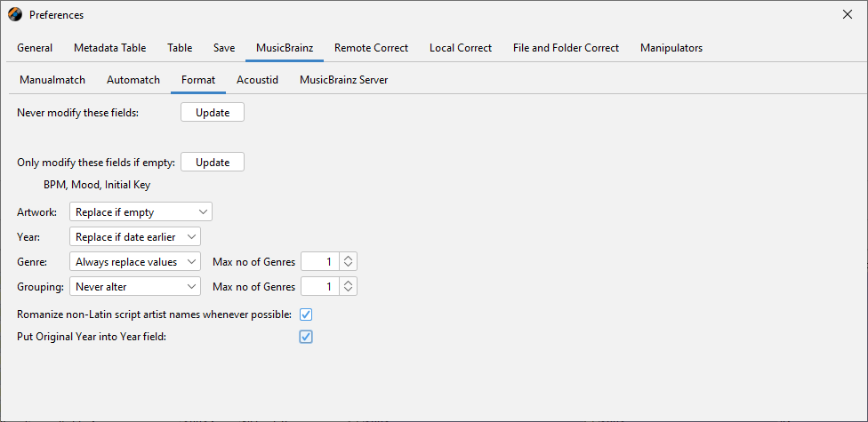Open the Genre dropdown list
Image resolution: width=868 pixels, height=422 pixels.
pos(134,261)
